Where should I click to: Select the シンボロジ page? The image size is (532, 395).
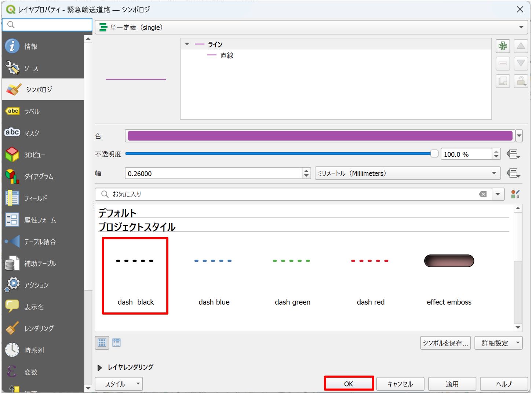(43, 89)
